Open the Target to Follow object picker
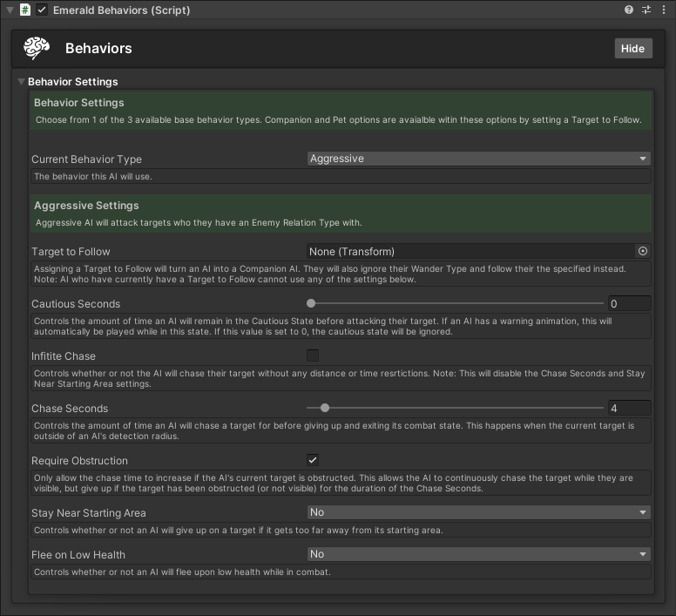The width and height of the screenshot is (676, 616). click(x=643, y=251)
